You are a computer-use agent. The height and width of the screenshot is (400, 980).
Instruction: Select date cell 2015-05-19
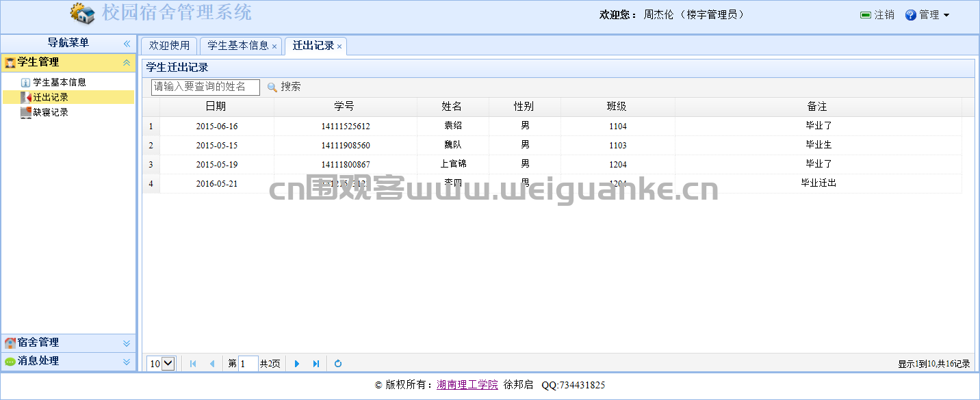[216, 165]
